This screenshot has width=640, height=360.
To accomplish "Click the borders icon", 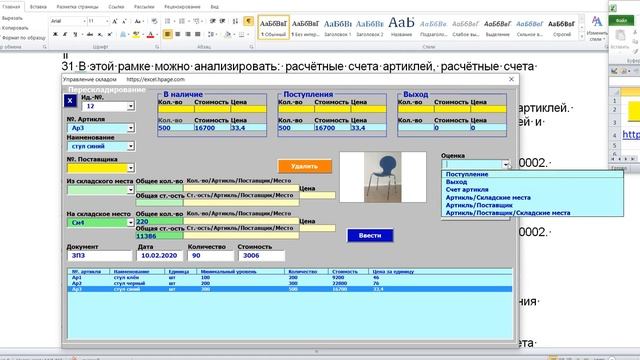I will pyautogui.click(x=242, y=35).
